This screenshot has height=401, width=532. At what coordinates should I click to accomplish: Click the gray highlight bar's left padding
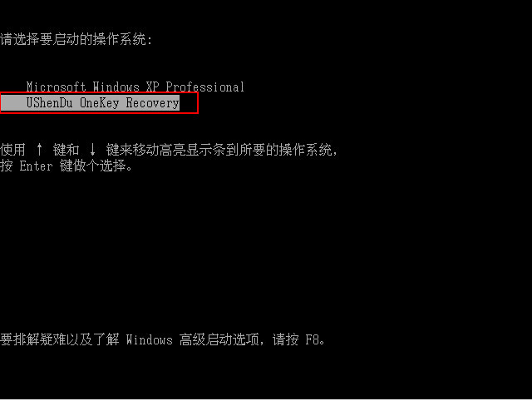13,103
